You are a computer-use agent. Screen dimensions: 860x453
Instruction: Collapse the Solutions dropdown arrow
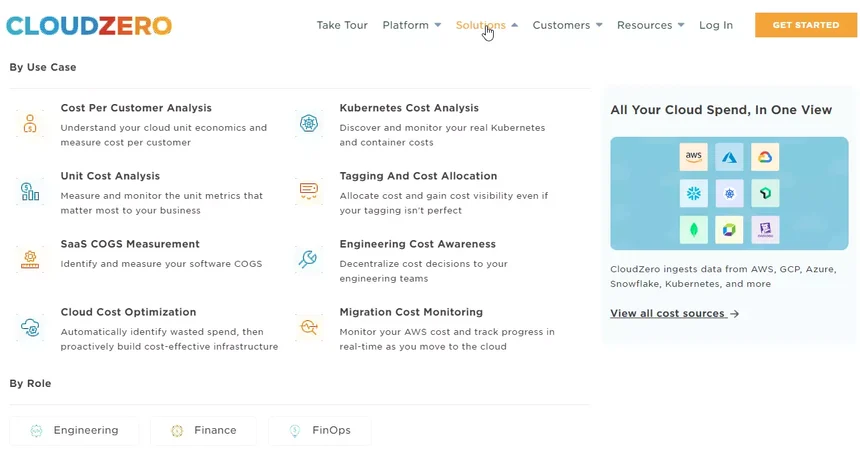point(514,25)
